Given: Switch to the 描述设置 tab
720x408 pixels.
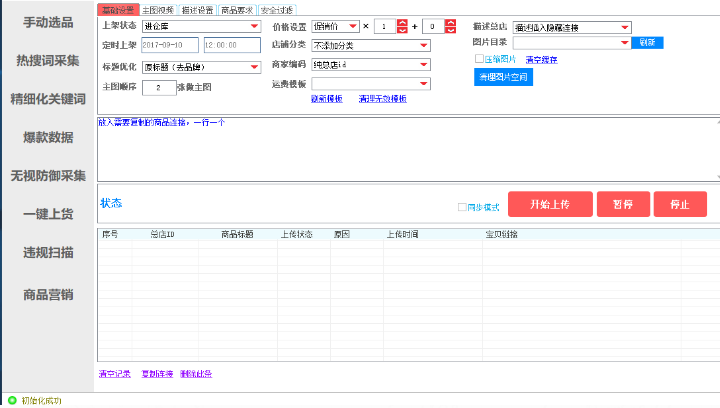Looking at the screenshot, I should point(197,9).
